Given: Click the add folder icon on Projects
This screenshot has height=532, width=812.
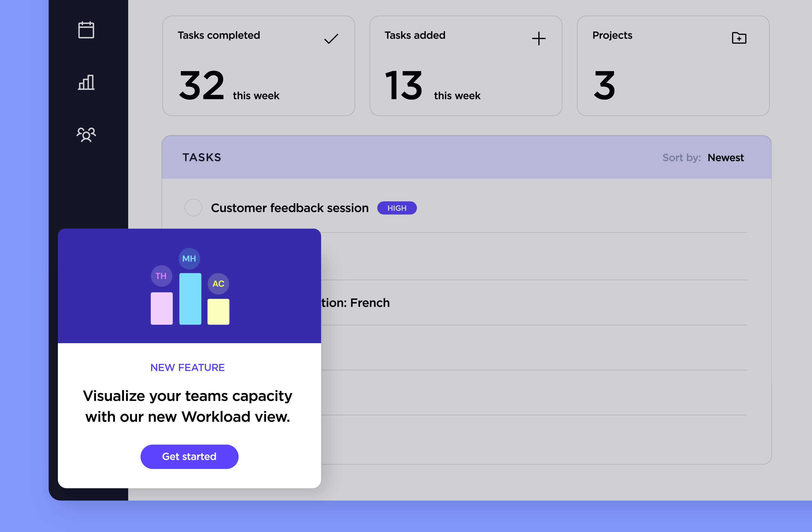Looking at the screenshot, I should coord(739,38).
